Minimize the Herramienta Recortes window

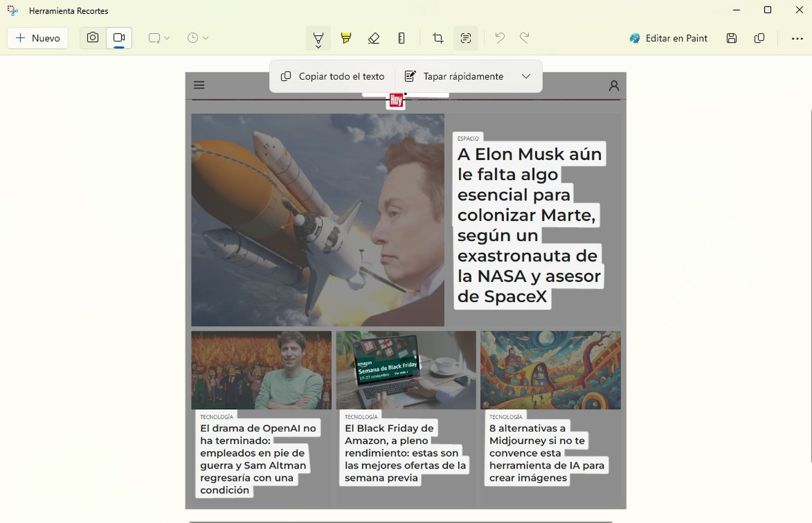coord(736,10)
